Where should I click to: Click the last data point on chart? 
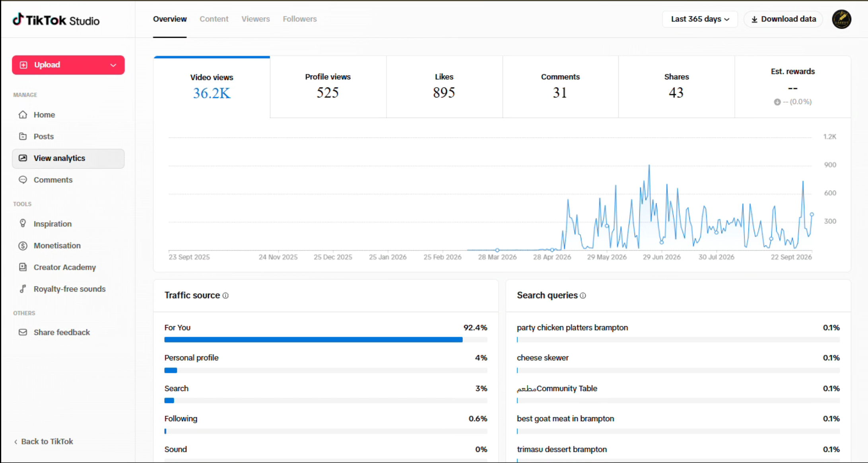(x=812, y=214)
